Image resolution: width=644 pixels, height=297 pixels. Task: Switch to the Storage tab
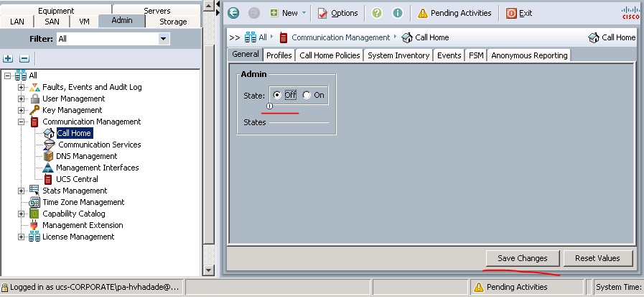click(173, 22)
